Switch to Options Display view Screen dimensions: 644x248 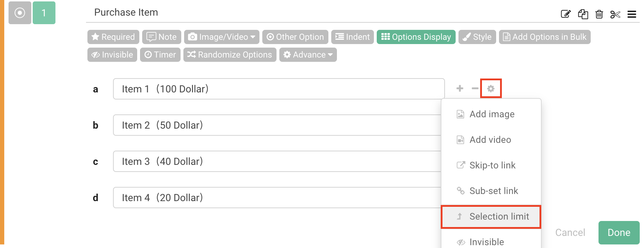point(416,37)
